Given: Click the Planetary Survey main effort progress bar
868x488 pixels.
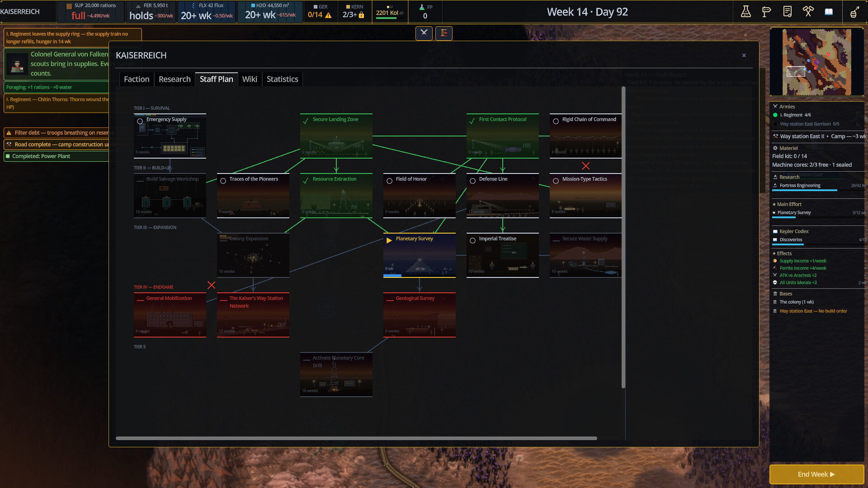Looking at the screenshot, I should (x=819, y=217).
